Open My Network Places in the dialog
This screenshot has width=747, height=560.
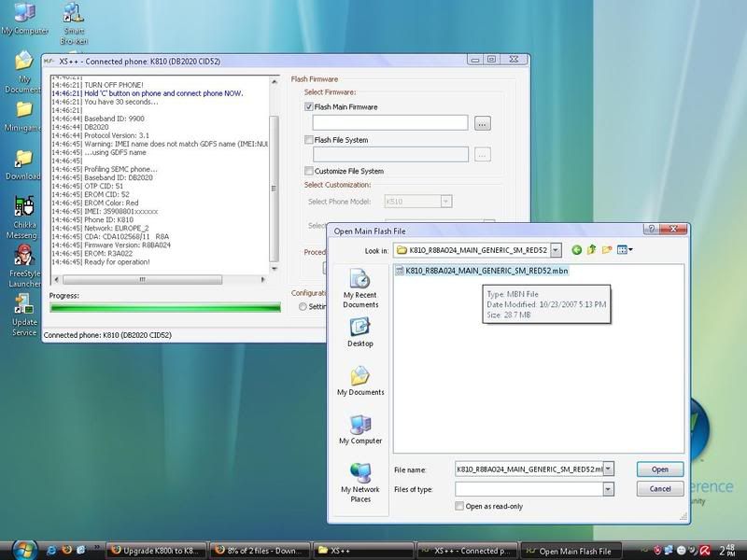360,483
